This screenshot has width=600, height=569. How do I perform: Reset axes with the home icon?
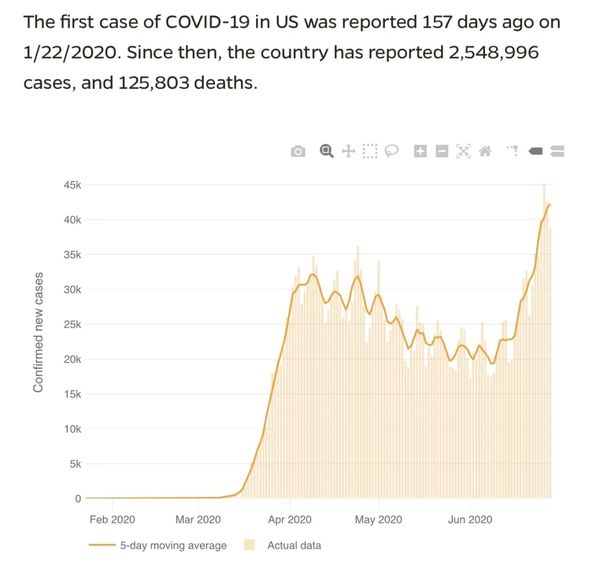tap(485, 151)
